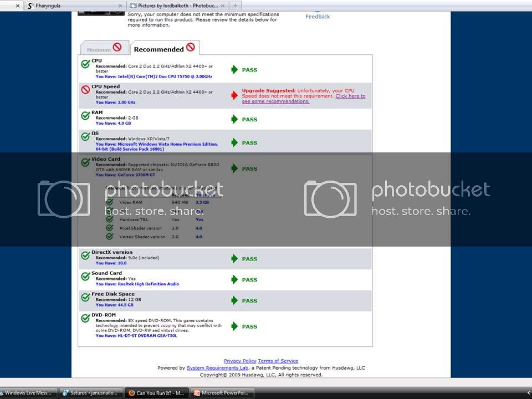
Task: Click the green PASS arrow for DirectX version
Action: coord(234,259)
